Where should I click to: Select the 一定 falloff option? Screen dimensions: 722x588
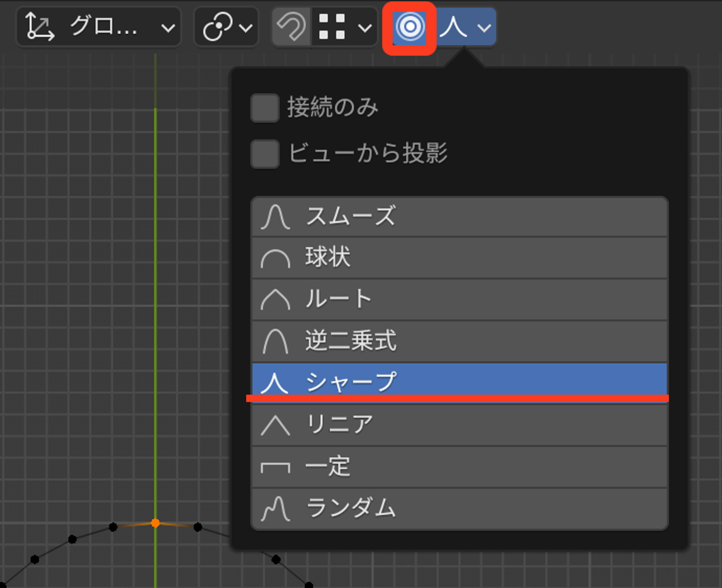(459, 467)
